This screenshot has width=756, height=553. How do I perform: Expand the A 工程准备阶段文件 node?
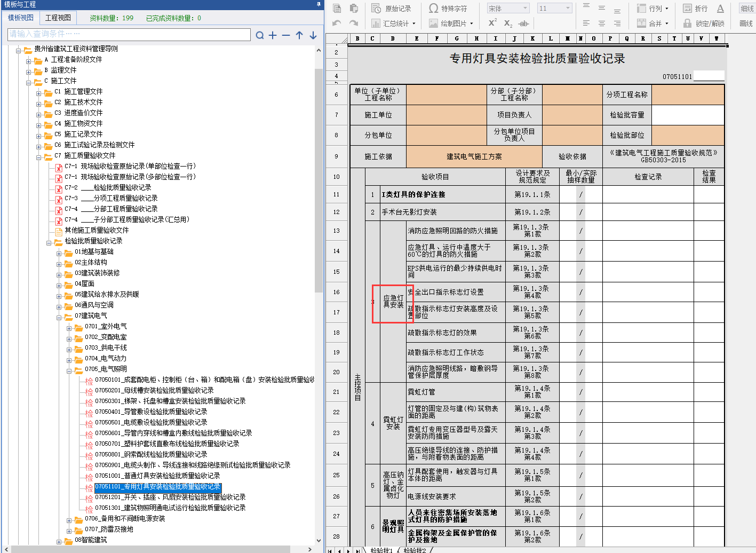(29, 61)
